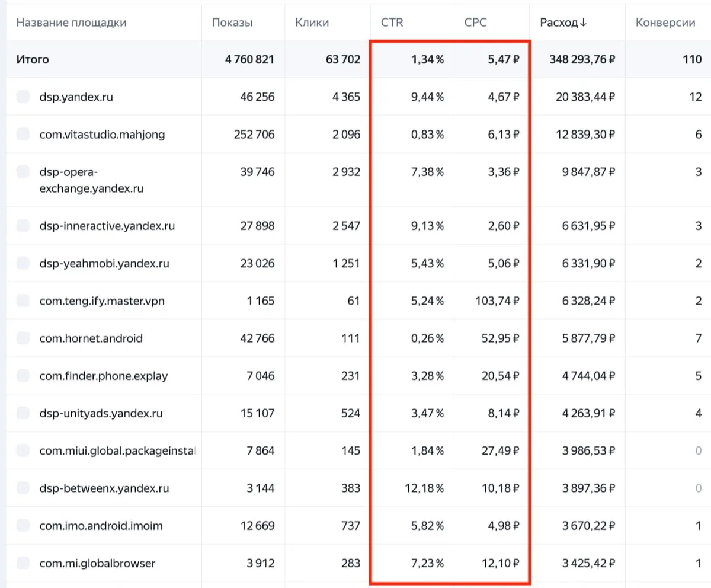Open the dsp.yandex.ru placement name
The image size is (711, 588).
[76, 97]
